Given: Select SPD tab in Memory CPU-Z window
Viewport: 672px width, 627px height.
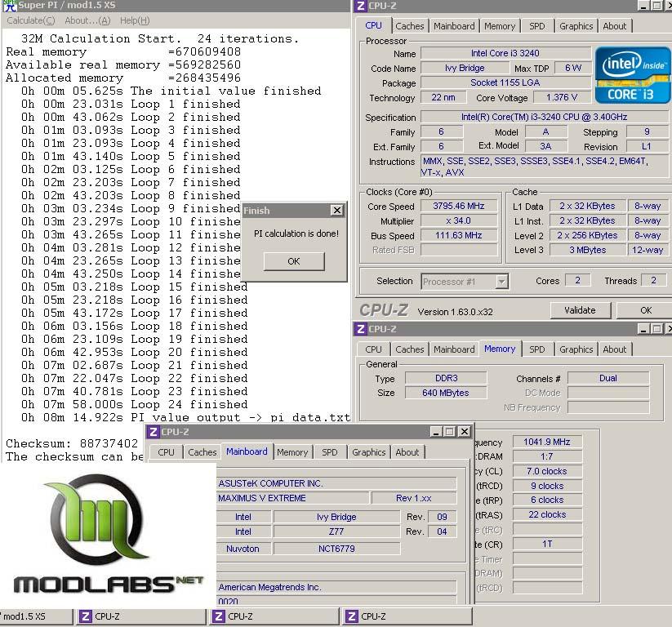Looking at the screenshot, I should [537, 349].
